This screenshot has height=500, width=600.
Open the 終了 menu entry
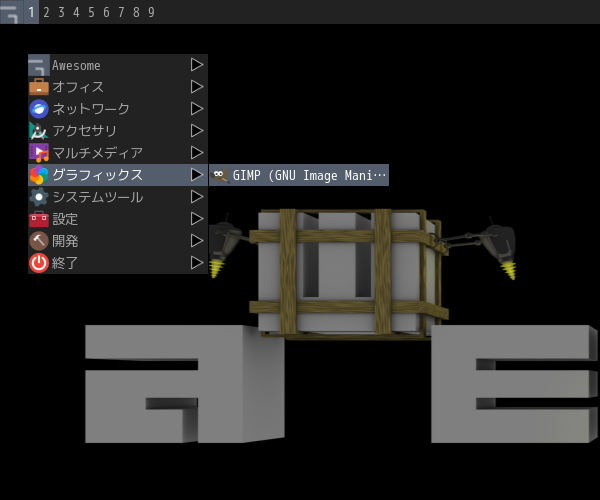(x=118, y=263)
